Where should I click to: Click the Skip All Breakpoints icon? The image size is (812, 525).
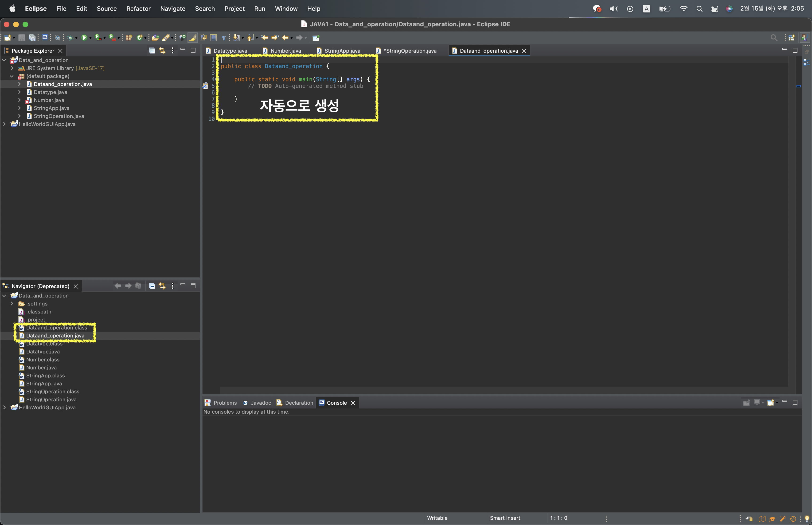[x=58, y=38]
